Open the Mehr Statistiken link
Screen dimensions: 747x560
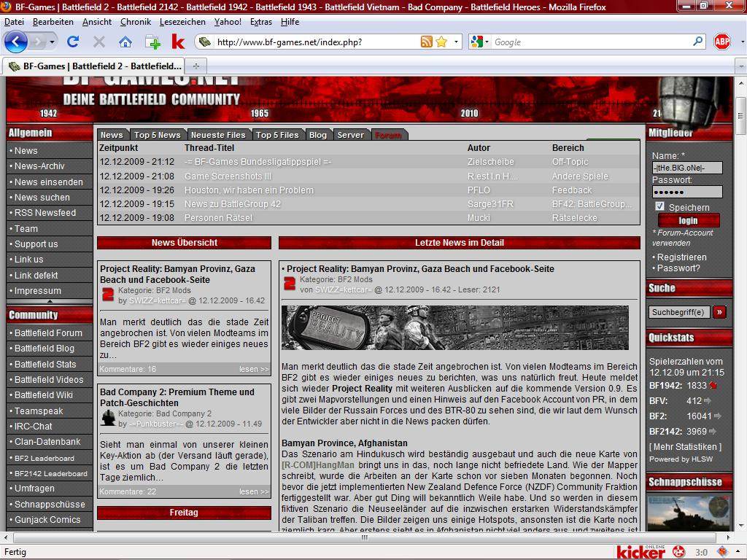click(685, 447)
